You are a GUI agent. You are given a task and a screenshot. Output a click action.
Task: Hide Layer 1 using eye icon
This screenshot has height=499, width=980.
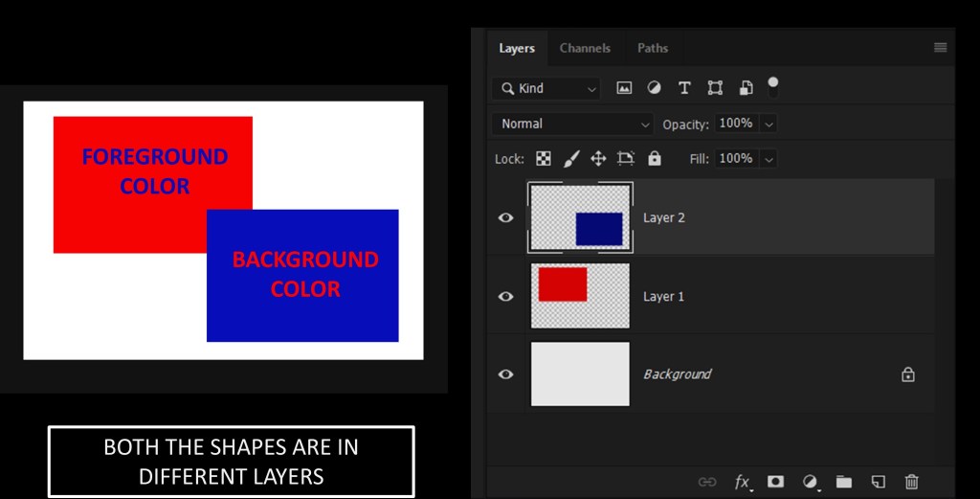[x=505, y=297]
